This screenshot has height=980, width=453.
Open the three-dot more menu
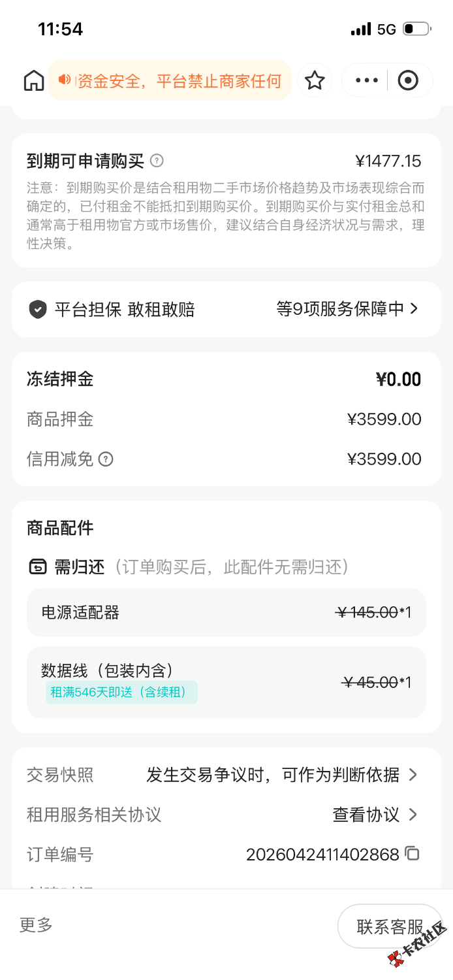366,80
